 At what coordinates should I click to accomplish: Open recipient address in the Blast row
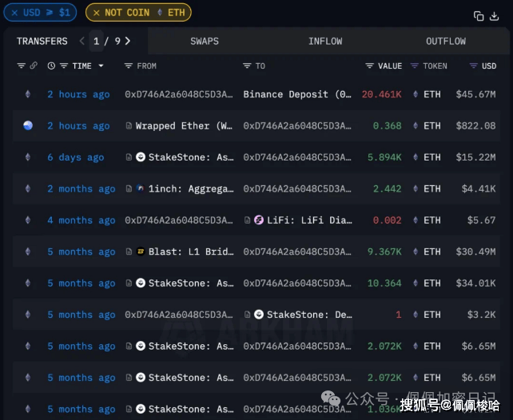[x=297, y=252]
